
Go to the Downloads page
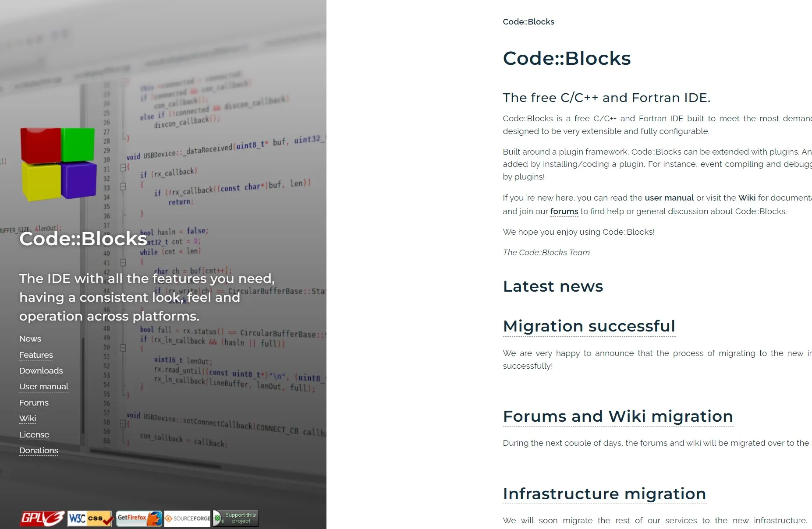point(41,371)
